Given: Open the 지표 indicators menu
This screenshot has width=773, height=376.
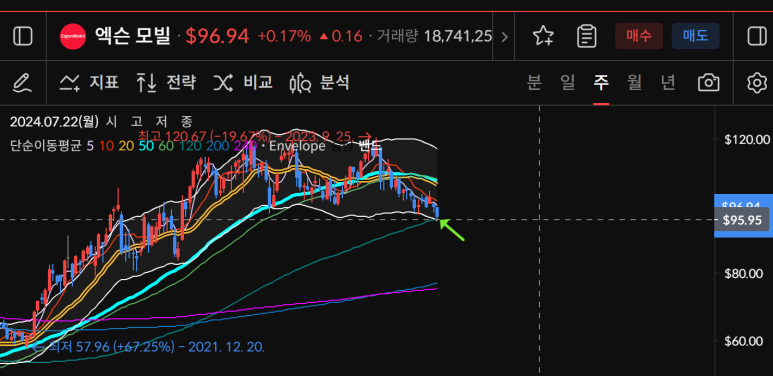Looking at the screenshot, I should pyautogui.click(x=89, y=82).
